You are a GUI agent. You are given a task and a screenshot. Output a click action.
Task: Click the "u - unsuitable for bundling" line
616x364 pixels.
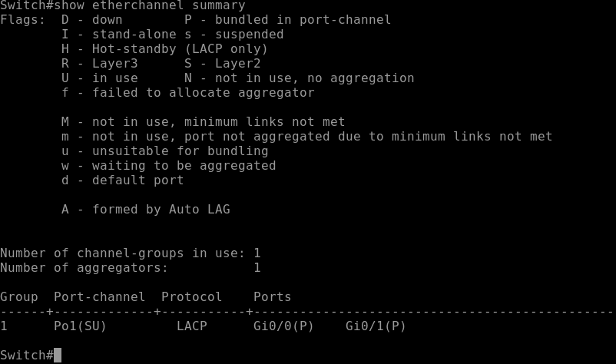[164, 151]
